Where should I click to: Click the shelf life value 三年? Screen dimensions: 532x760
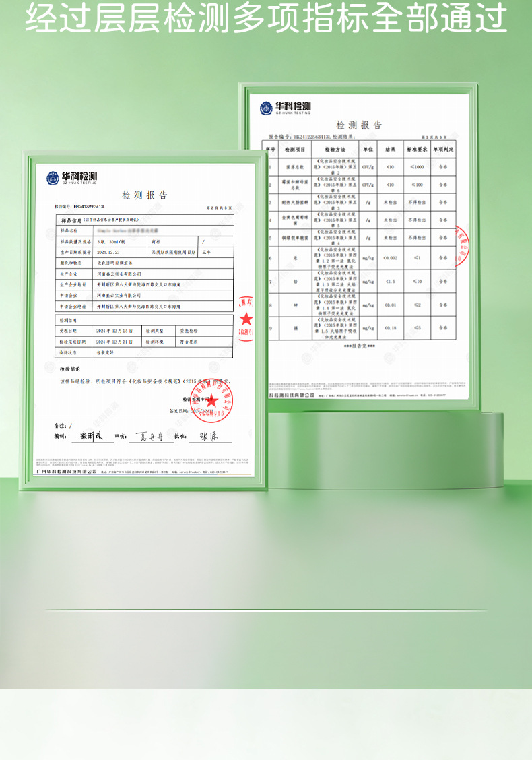click(207, 252)
